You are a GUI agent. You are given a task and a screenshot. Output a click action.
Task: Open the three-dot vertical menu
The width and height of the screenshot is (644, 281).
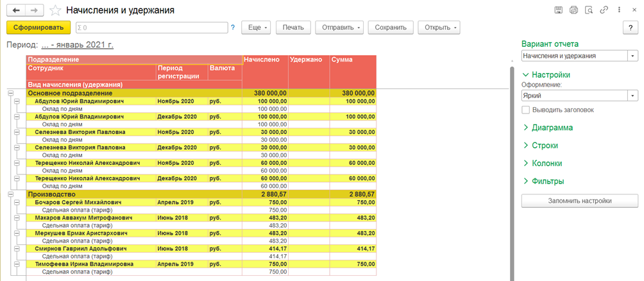pos(618,10)
